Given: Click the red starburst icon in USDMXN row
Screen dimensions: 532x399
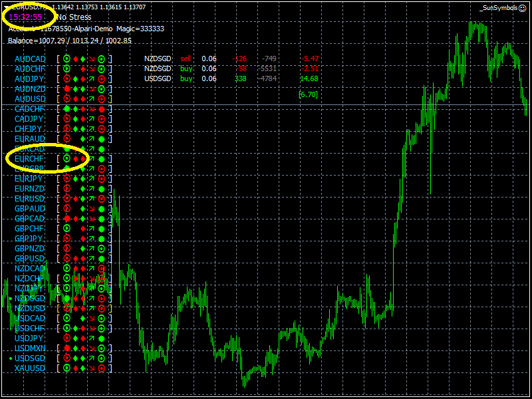Looking at the screenshot, I should pyautogui.click(x=67, y=348).
